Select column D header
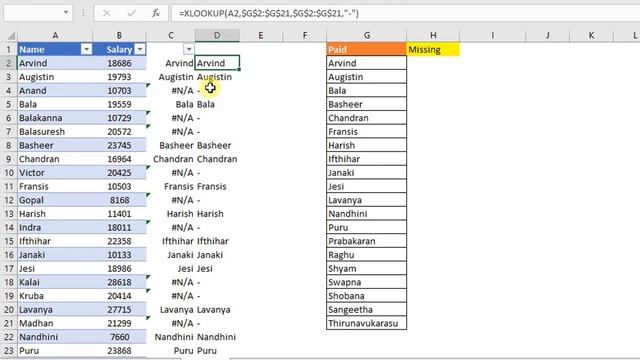 point(217,36)
